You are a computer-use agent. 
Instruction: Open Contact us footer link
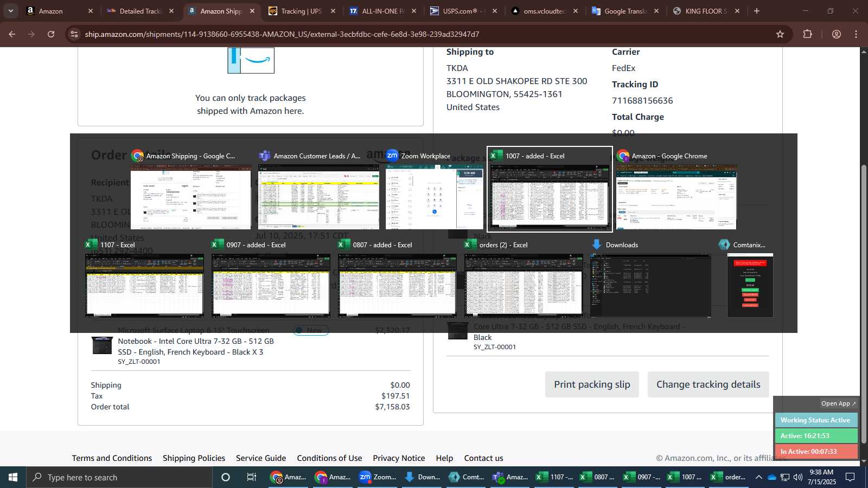[483, 458]
